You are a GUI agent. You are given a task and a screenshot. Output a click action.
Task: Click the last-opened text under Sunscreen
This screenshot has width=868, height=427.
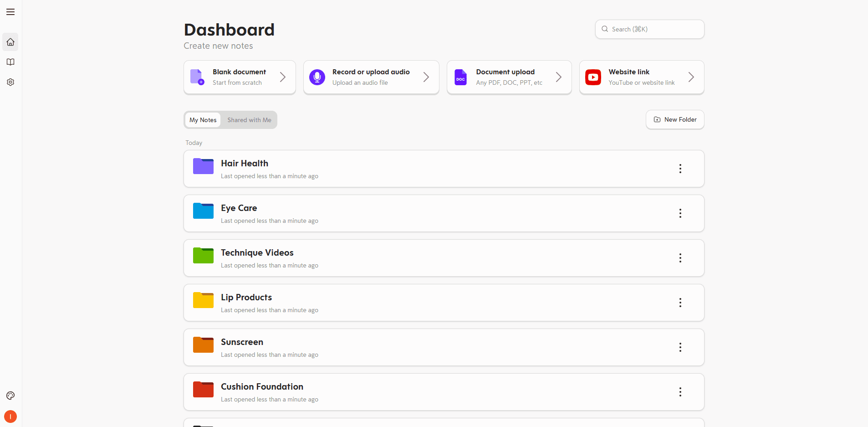(x=270, y=355)
